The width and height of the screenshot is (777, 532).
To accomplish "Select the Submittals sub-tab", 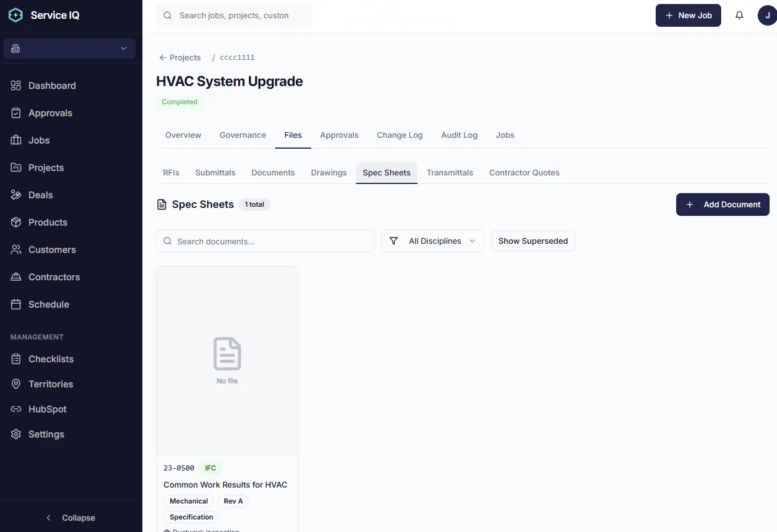I will [x=215, y=173].
